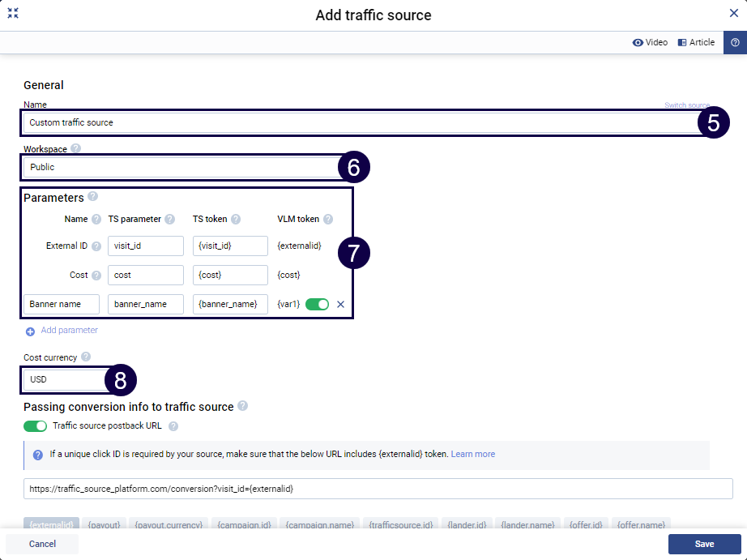Screen dimensions: 747x560
Task: Select the {payout} token chip
Action: tap(104, 524)
